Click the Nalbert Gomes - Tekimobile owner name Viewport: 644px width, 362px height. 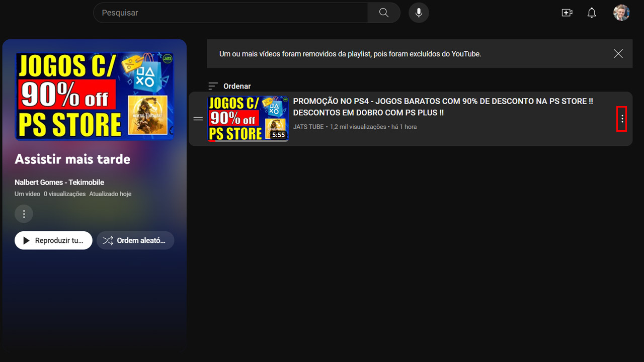59,183
